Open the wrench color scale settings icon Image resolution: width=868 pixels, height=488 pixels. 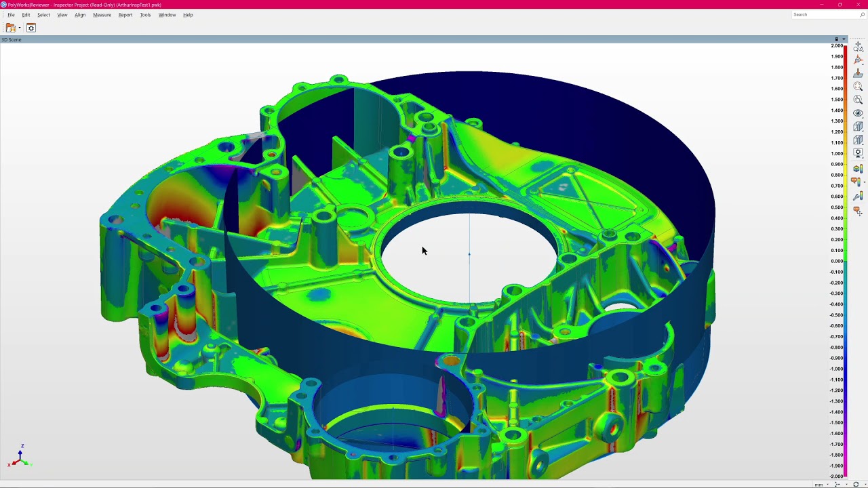858,196
